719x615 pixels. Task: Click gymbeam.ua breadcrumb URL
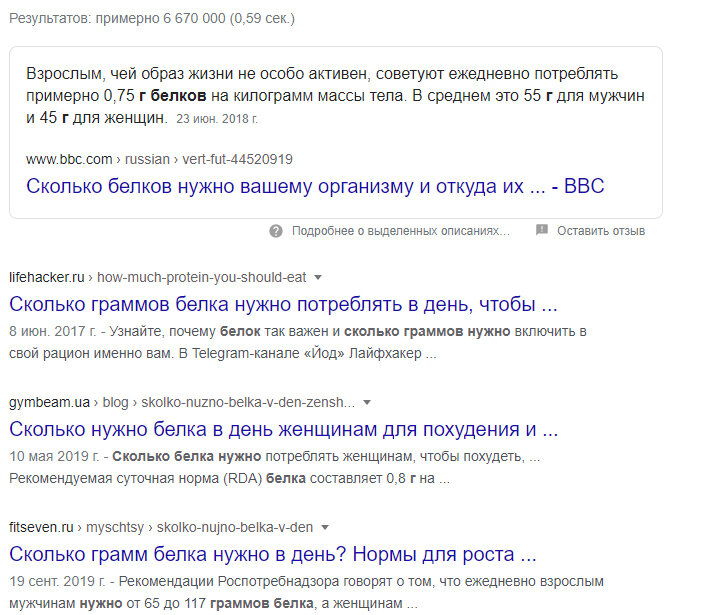pyautogui.click(x=182, y=402)
